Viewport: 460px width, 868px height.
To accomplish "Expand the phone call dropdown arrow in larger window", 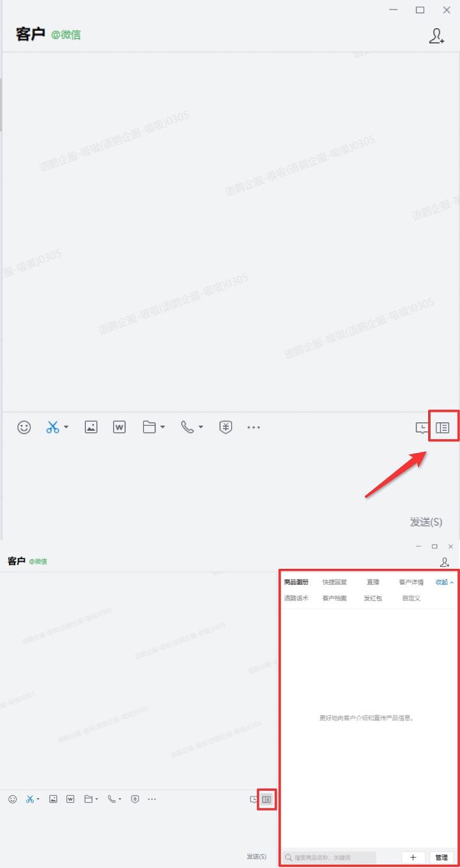I will tap(201, 428).
